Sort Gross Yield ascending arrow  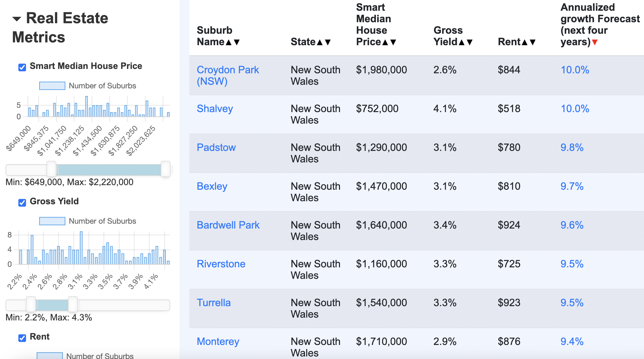(461, 42)
